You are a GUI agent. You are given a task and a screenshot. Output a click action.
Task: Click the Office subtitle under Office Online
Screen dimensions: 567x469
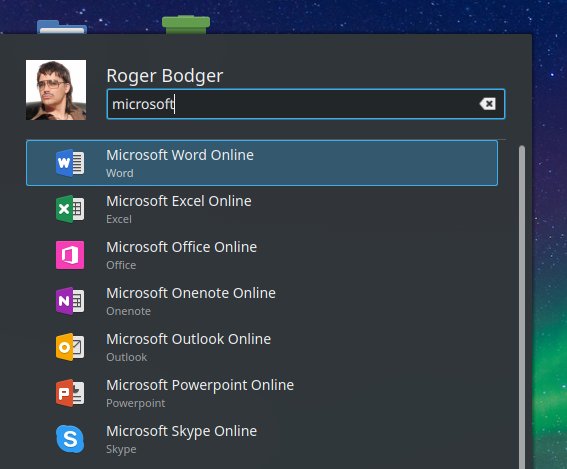coord(121,265)
